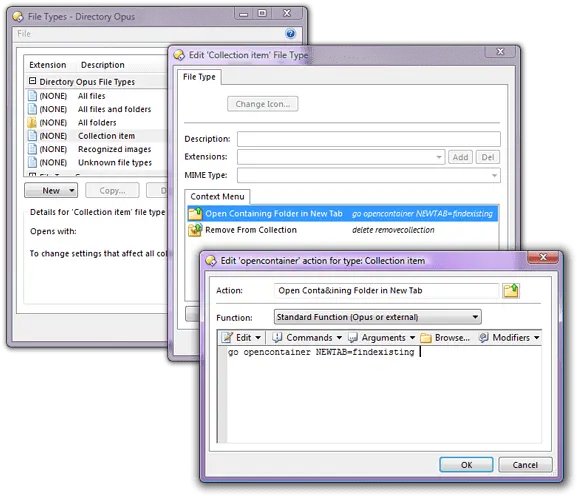The width and height of the screenshot is (577, 496).
Task: Select the All files row
Action: click(96, 96)
